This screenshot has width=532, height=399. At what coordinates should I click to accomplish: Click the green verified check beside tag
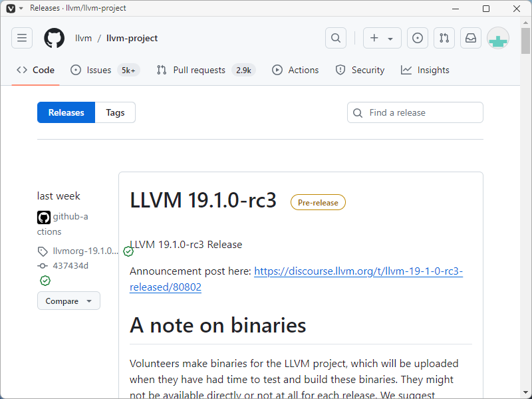[128, 251]
